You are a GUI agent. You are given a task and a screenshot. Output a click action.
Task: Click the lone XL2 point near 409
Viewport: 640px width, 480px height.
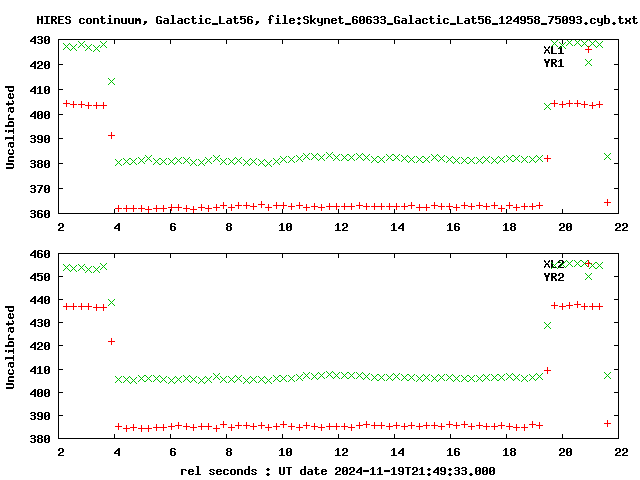pos(547,370)
